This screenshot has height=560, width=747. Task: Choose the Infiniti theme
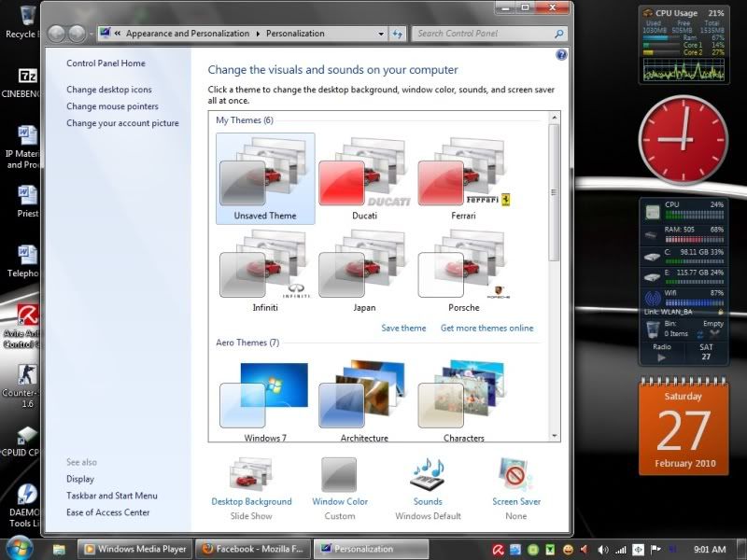pyautogui.click(x=265, y=270)
